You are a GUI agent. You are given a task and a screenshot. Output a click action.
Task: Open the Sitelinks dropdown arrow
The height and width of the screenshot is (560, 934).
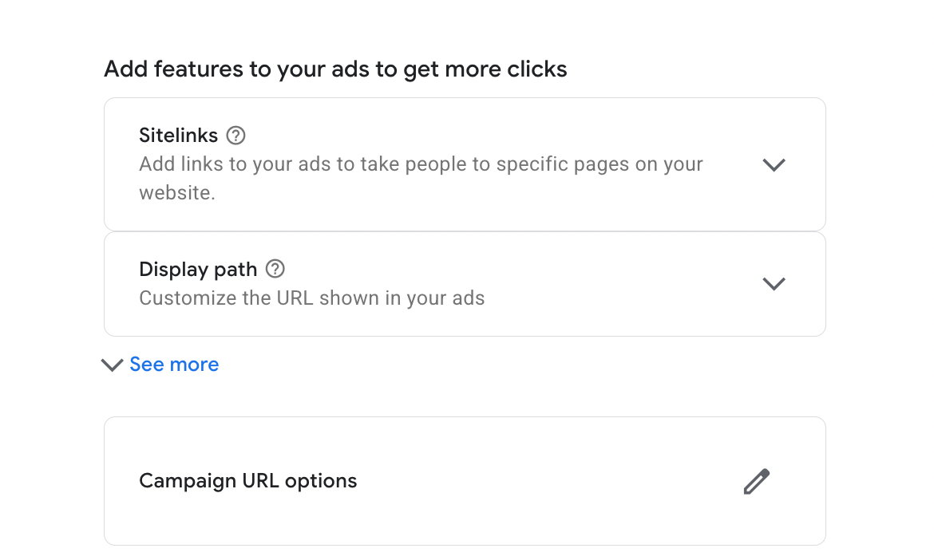[x=774, y=165]
